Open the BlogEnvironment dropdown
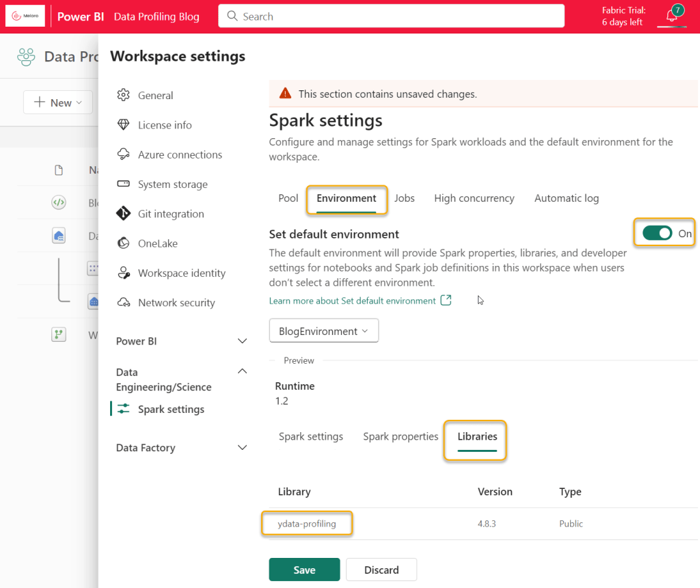Image resolution: width=700 pixels, height=588 pixels. coord(323,331)
